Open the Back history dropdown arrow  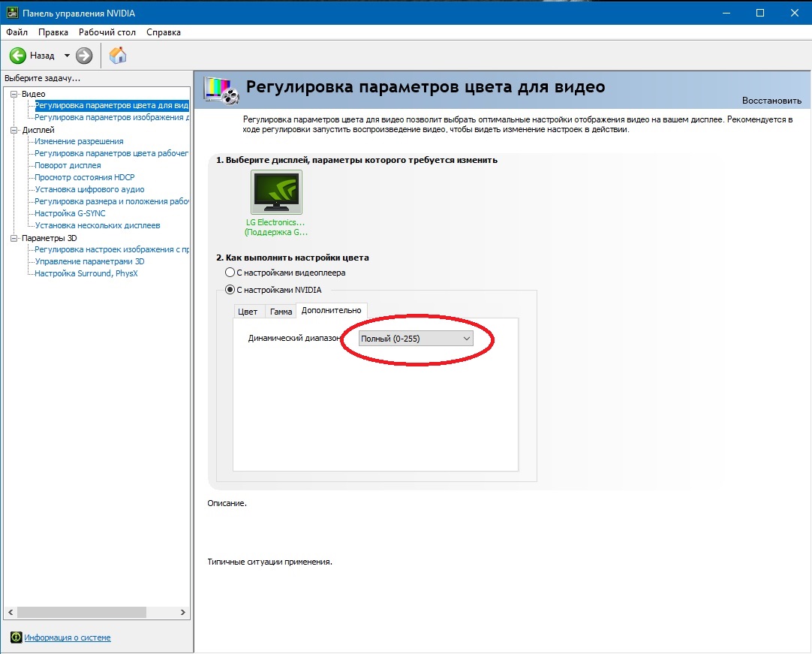[x=67, y=56]
